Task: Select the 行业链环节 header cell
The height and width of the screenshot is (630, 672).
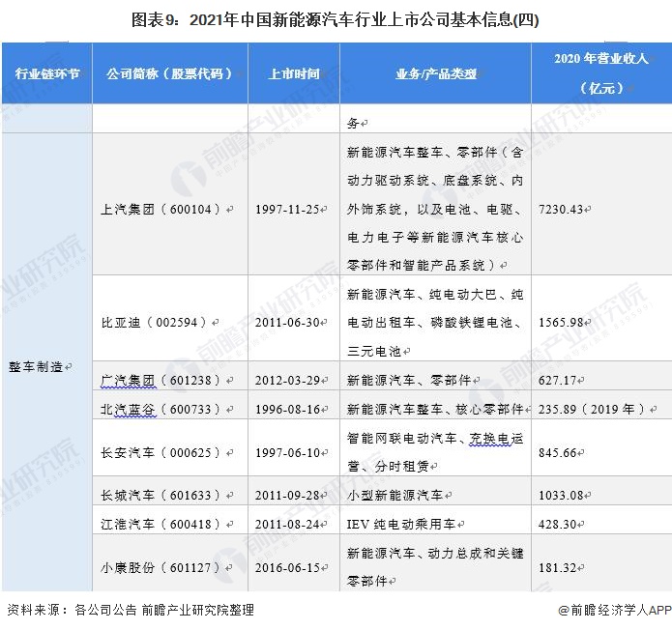Action: (x=47, y=73)
